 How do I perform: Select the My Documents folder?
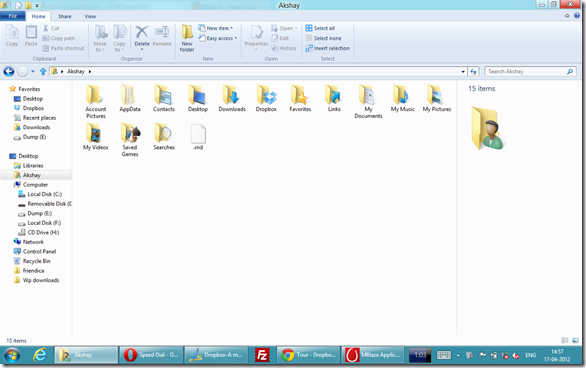368,101
